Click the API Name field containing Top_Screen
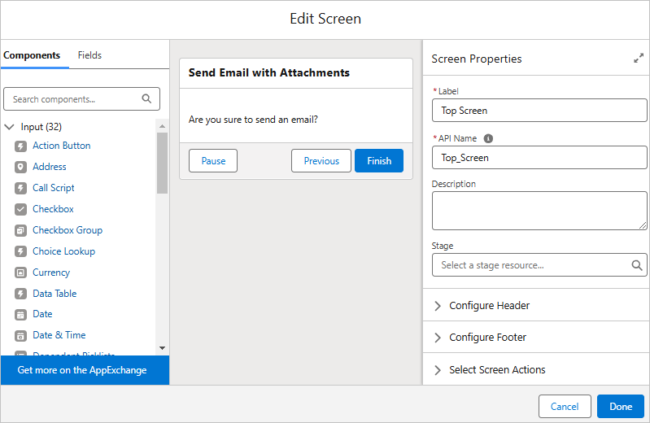 [539, 158]
